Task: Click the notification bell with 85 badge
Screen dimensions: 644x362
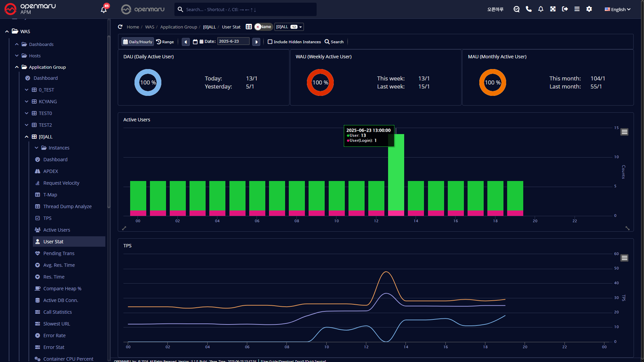Action: [104, 9]
